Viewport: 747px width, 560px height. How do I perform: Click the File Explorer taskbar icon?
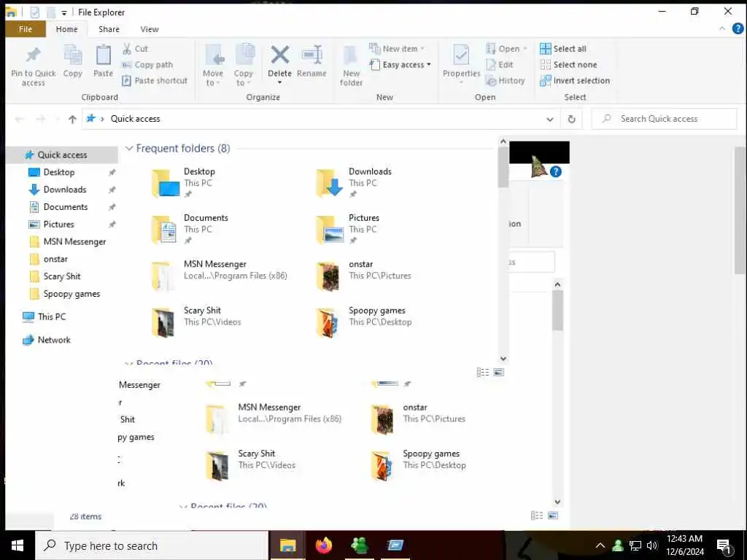pyautogui.click(x=287, y=545)
